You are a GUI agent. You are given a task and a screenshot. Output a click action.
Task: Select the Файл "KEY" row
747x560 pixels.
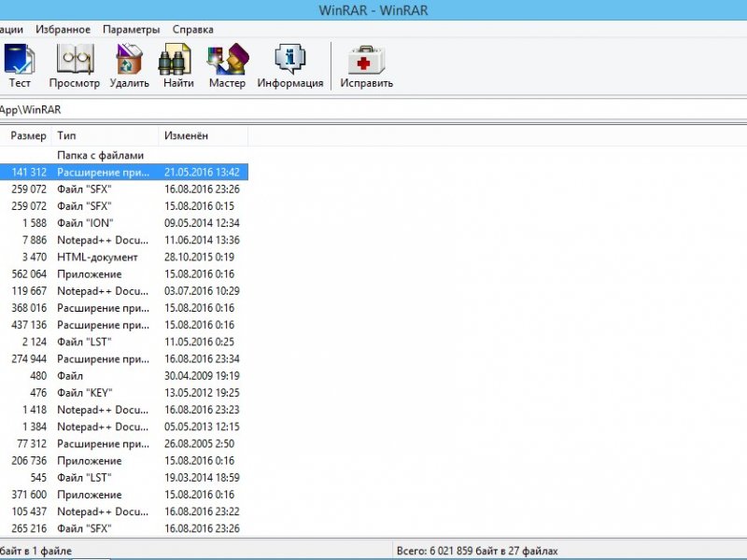(x=124, y=393)
